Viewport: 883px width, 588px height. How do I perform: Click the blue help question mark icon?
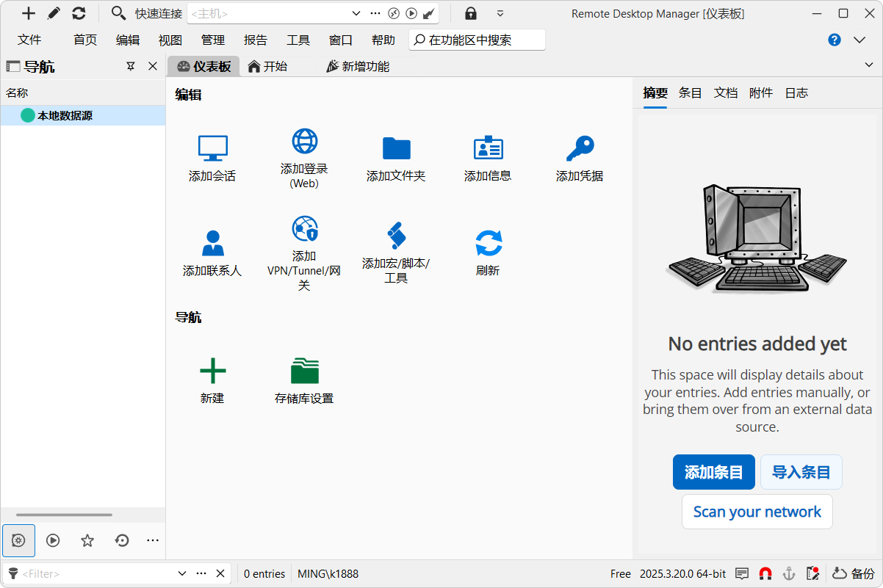pos(835,40)
